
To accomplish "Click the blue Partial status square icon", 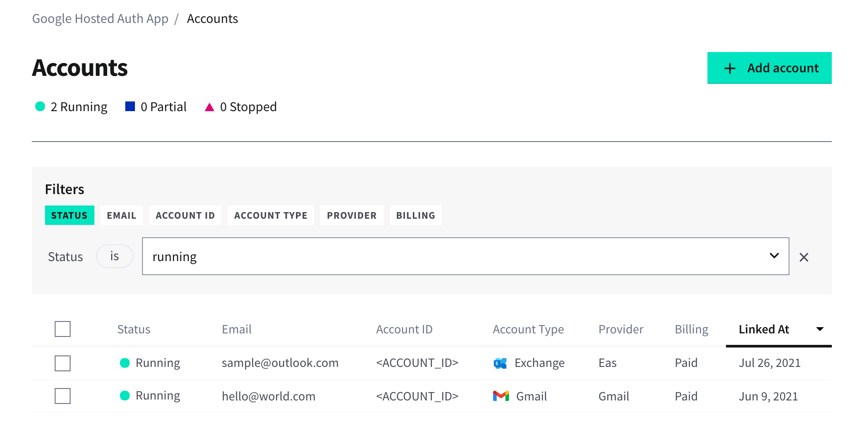I will [129, 106].
